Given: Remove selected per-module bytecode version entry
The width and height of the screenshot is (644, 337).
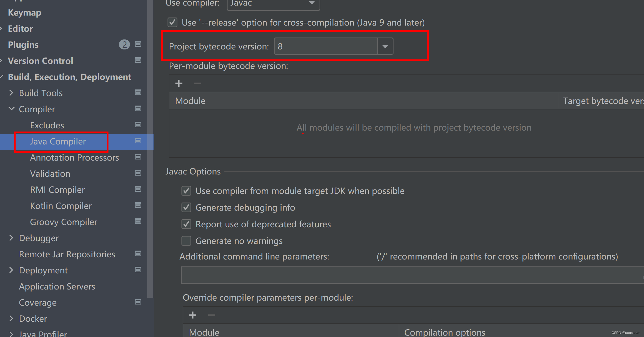Looking at the screenshot, I should 198,83.
